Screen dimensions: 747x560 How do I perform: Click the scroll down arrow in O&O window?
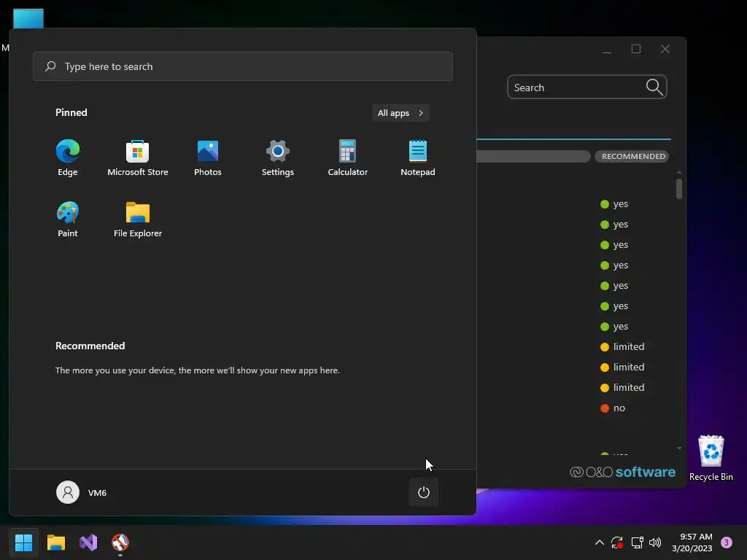click(x=679, y=448)
